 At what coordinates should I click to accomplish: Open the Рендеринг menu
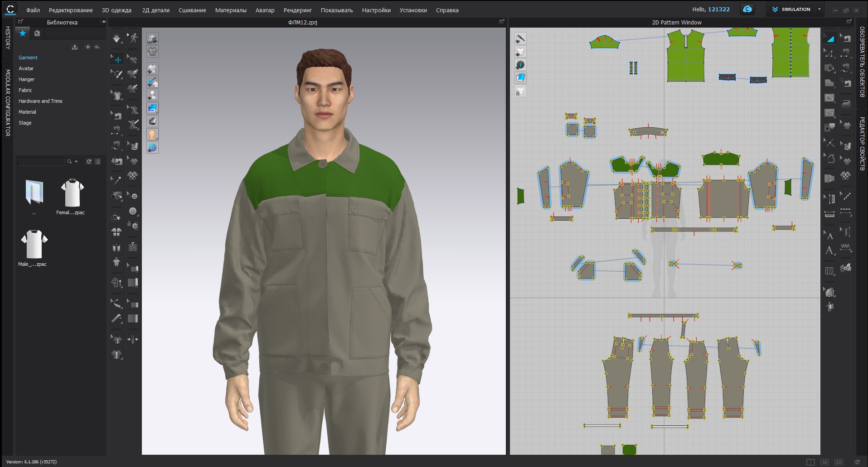pos(297,10)
